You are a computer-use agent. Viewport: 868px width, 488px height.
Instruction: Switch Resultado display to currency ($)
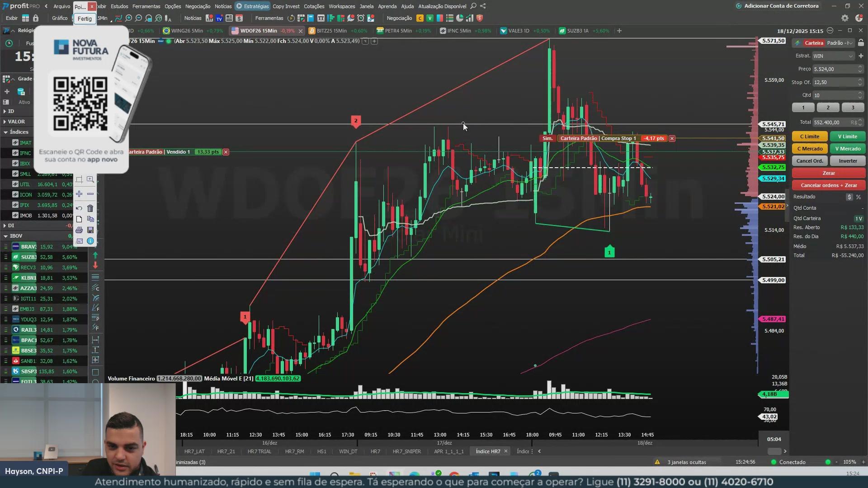tap(849, 197)
